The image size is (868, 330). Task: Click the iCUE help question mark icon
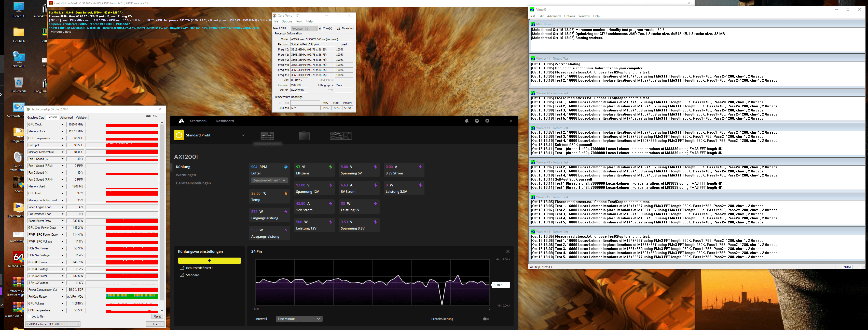point(477,121)
